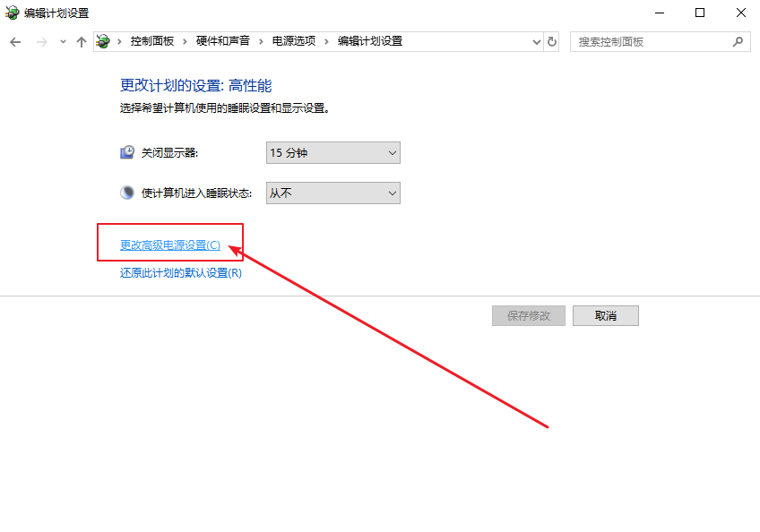
Task: Click the search magnifier icon
Action: pos(737,41)
